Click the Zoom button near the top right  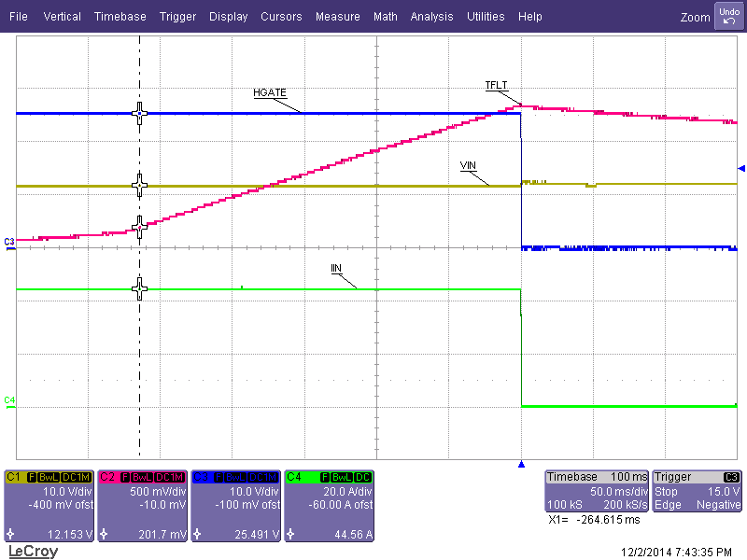(695, 17)
